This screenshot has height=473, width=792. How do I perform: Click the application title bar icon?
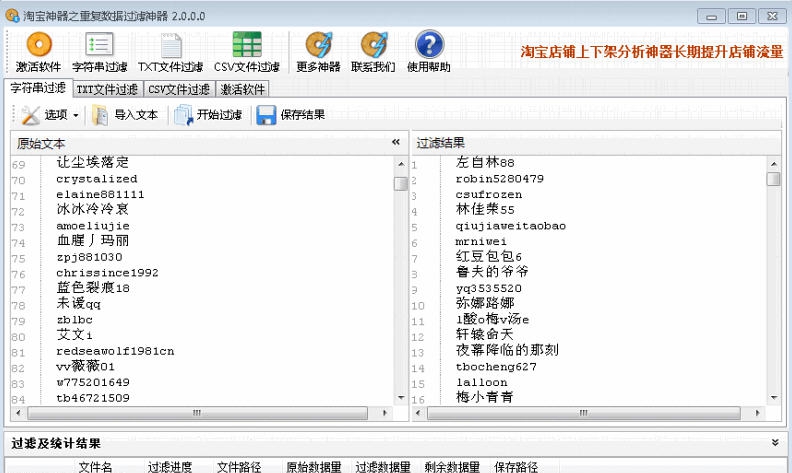(x=12, y=15)
